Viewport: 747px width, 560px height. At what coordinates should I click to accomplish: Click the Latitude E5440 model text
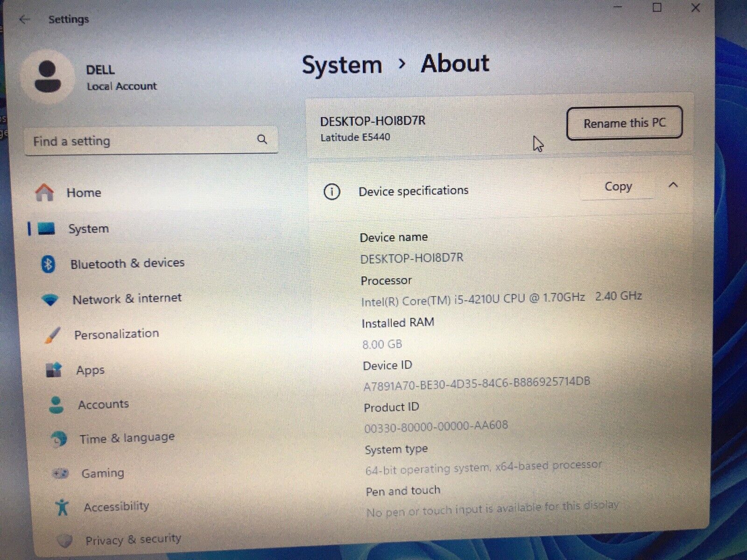[355, 137]
